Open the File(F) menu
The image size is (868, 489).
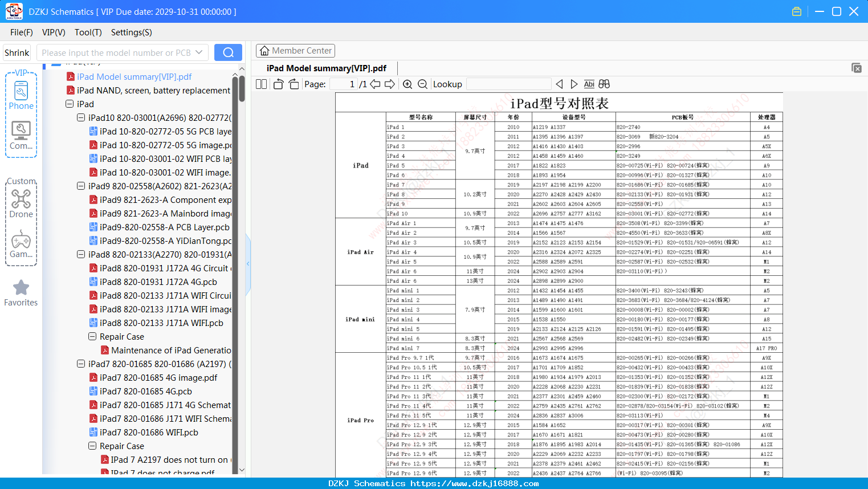tap(22, 32)
